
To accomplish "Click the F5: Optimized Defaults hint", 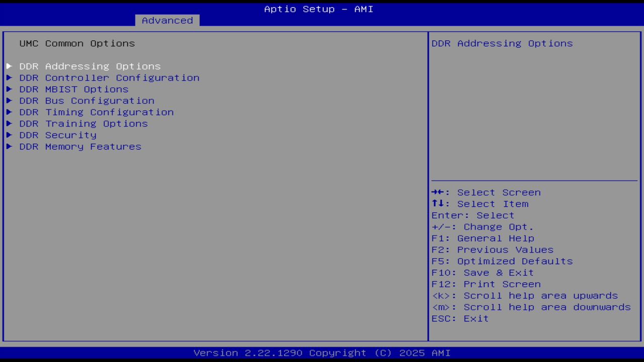I will coord(502,261).
